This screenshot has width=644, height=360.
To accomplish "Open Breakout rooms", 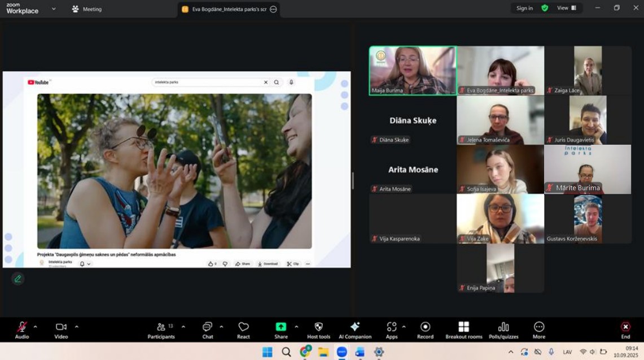I will [463, 330].
